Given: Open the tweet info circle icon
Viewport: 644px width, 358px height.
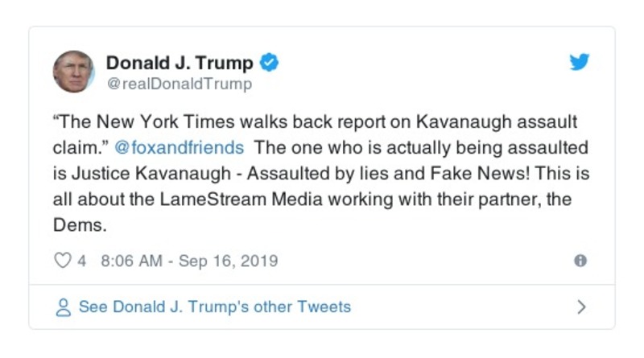Looking at the screenshot, I should pos(580,261).
